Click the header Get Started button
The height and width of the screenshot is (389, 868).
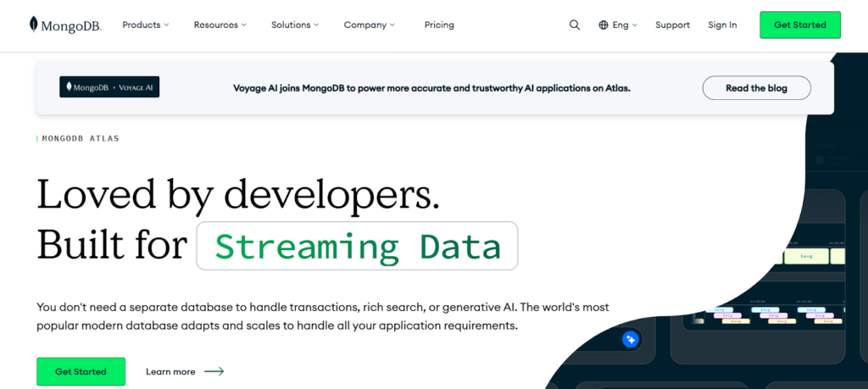(x=800, y=25)
